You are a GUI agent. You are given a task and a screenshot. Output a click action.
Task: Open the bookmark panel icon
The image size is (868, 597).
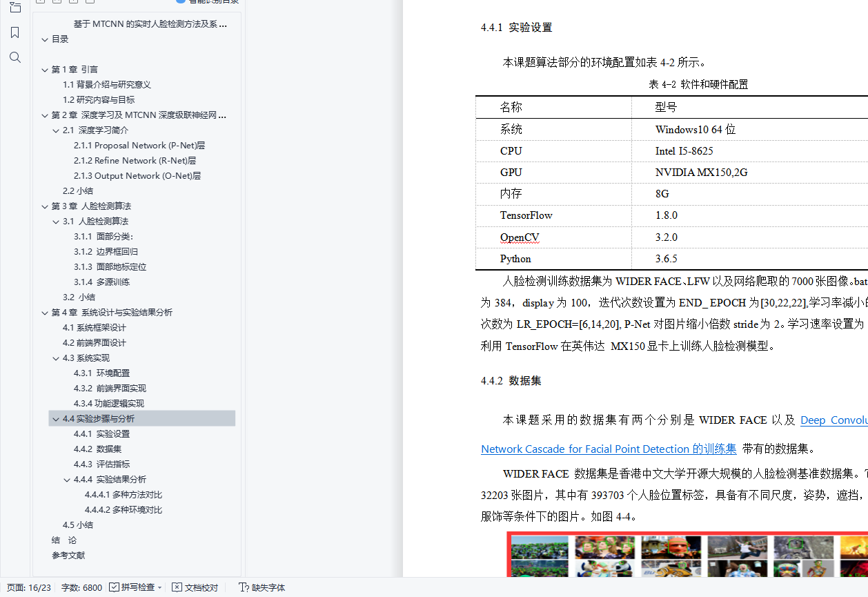pyautogui.click(x=15, y=32)
